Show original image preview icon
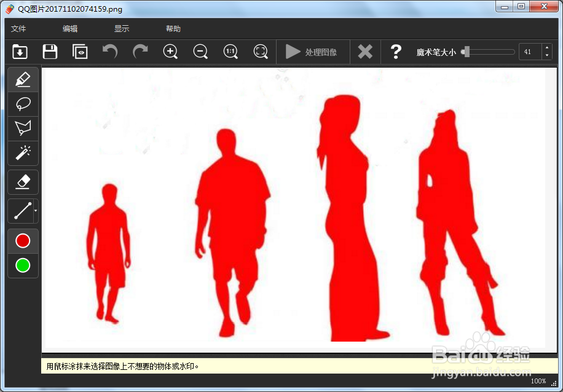Screen dimensions: 563x392 click(x=80, y=52)
